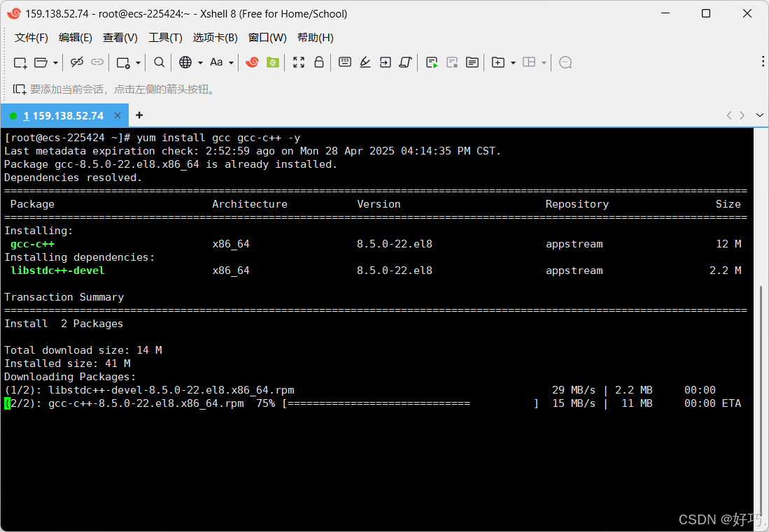Launch Xftp green folder icon
Screen dimensions: 769x532
(273, 62)
